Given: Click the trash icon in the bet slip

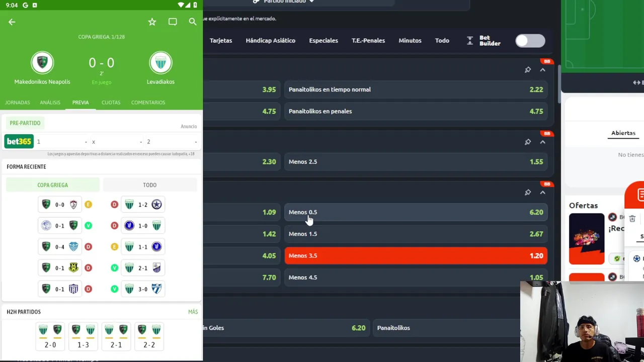Looking at the screenshot, I should 632,218.
